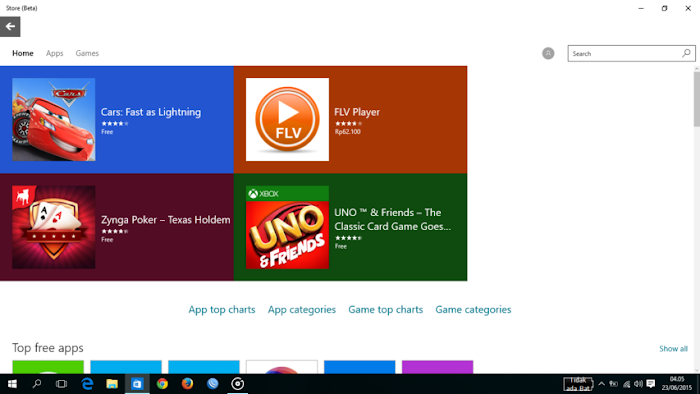Open App top charts link
The height and width of the screenshot is (394, 700).
[222, 309]
